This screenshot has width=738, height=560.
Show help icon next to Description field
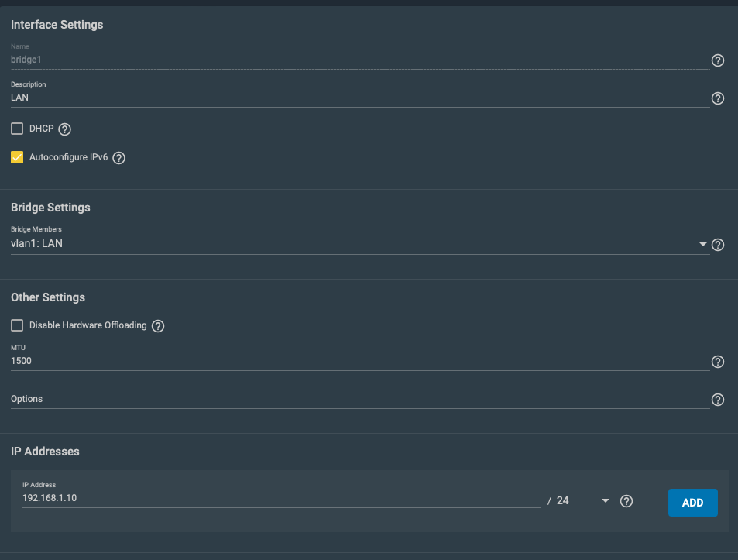[x=717, y=98]
